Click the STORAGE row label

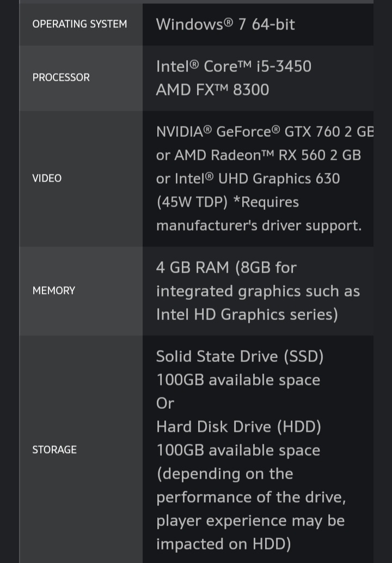(x=54, y=450)
